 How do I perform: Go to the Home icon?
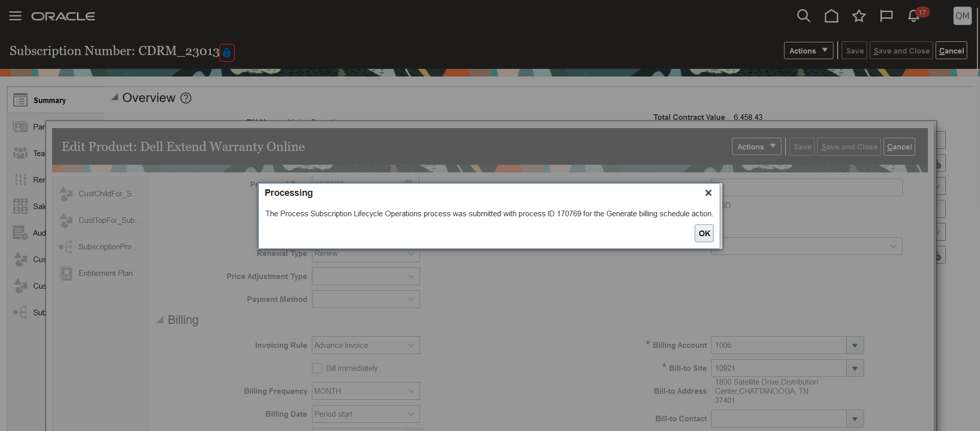pyautogui.click(x=831, y=16)
